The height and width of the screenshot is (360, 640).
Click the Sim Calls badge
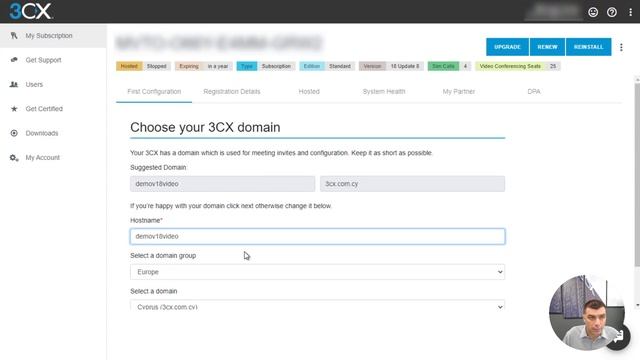(449, 66)
